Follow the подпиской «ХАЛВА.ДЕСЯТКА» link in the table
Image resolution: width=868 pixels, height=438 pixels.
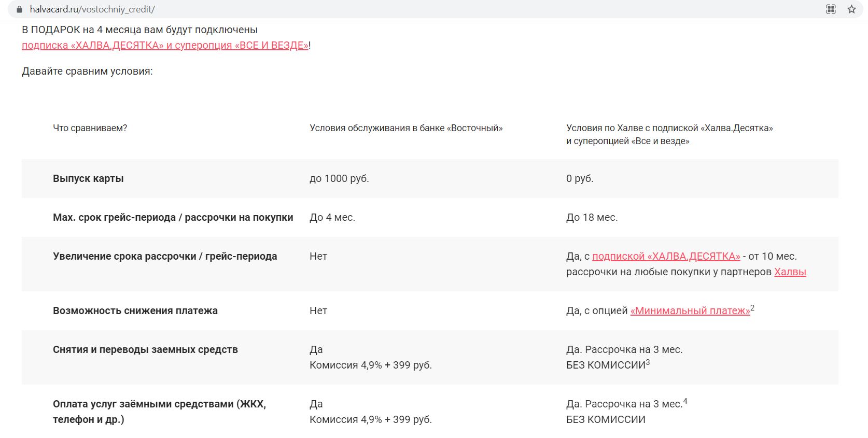coord(666,256)
